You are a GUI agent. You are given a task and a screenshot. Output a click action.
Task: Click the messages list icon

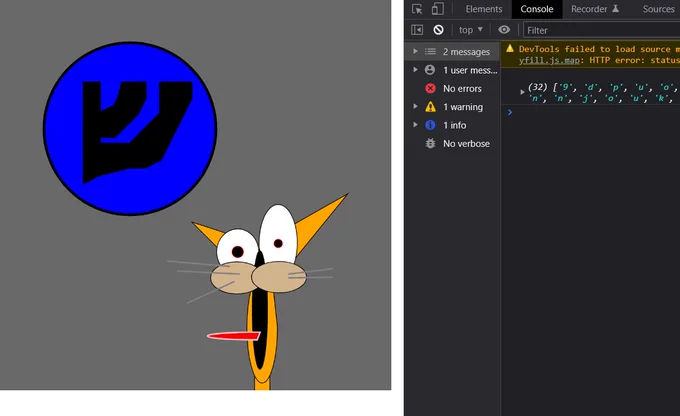[430, 51]
